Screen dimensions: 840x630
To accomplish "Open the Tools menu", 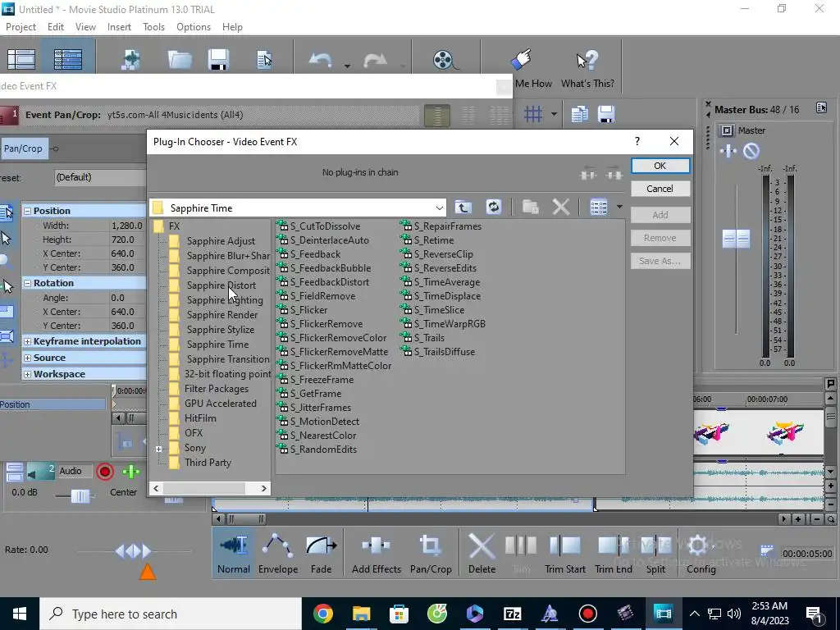I will pyautogui.click(x=153, y=27).
